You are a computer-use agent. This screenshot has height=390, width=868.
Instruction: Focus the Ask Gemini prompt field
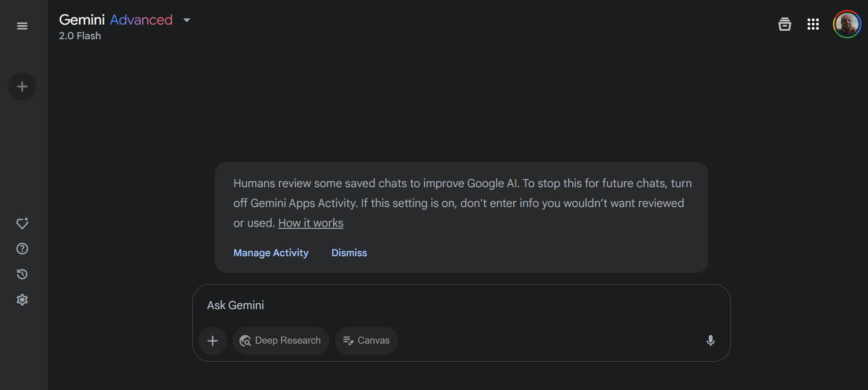(461, 305)
